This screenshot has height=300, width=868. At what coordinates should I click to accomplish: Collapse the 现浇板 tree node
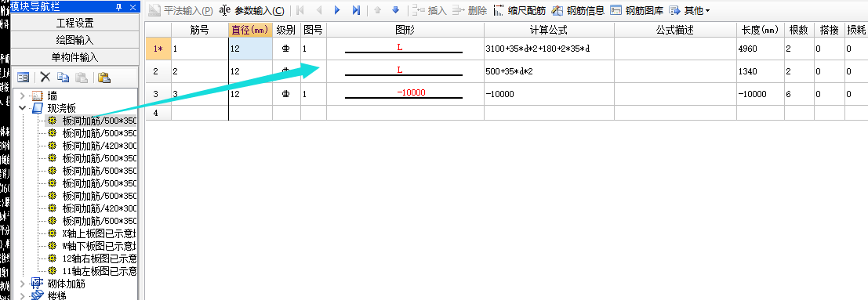(23, 108)
